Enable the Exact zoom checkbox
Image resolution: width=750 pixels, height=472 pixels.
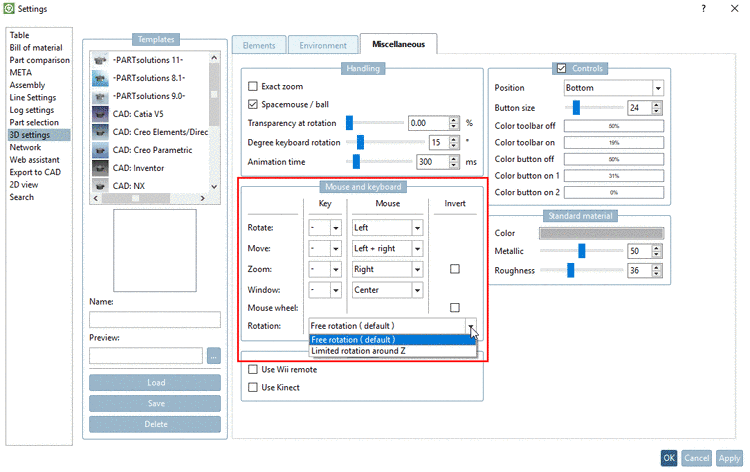[x=253, y=87]
